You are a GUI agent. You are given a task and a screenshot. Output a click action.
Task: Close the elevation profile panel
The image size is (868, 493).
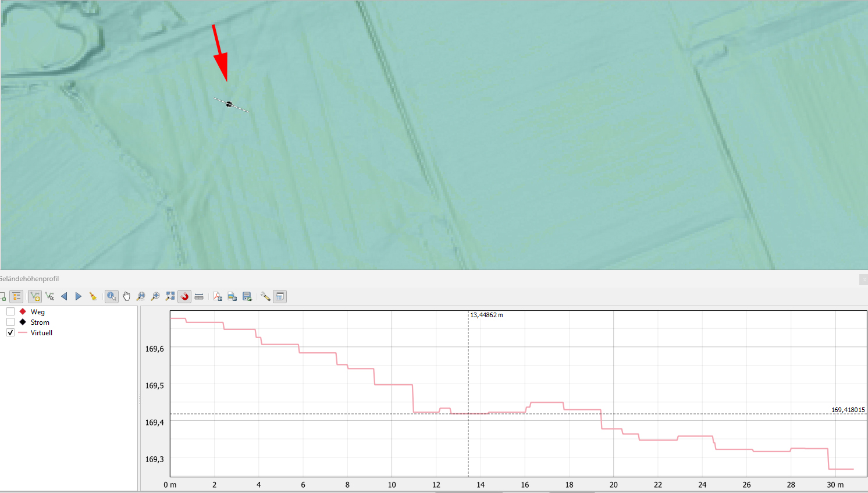tap(863, 279)
